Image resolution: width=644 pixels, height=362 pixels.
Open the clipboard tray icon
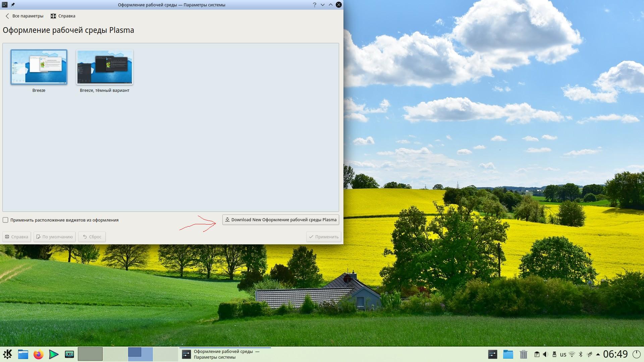click(x=537, y=354)
